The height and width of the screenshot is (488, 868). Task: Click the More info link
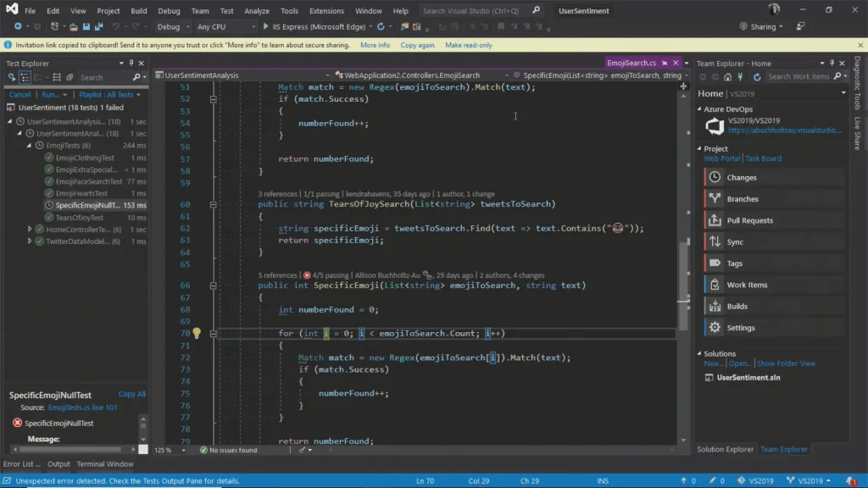coord(375,46)
